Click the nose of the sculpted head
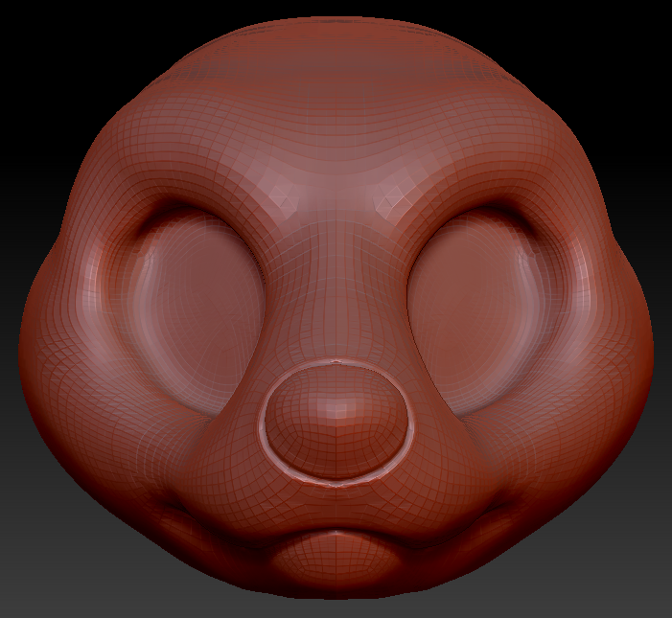 (x=334, y=422)
